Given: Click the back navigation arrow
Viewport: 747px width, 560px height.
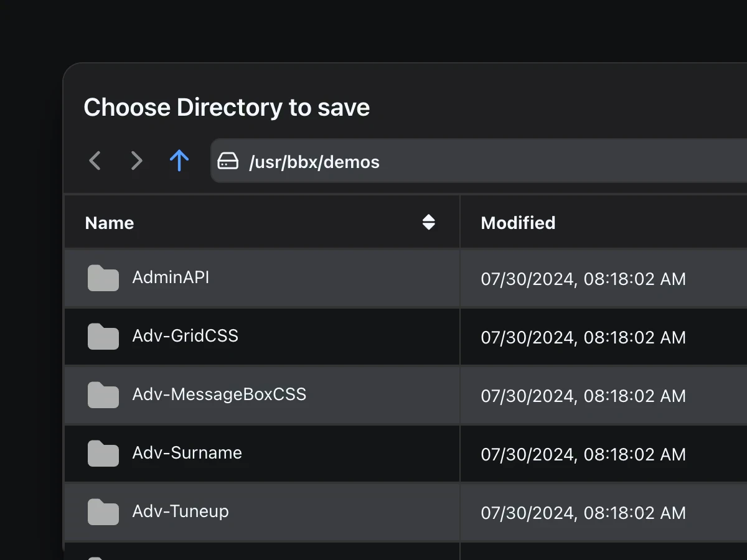Looking at the screenshot, I should (x=95, y=161).
